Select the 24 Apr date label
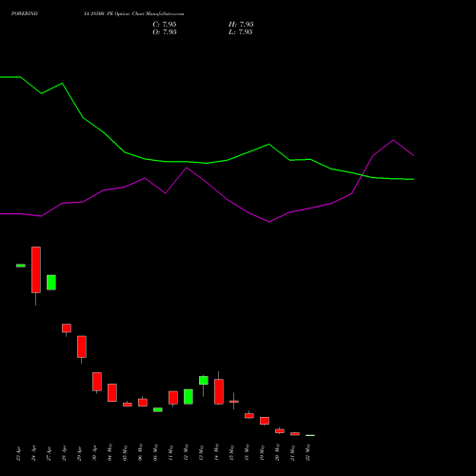Image resolution: width=476 pixels, height=476 pixels. pos(33,453)
